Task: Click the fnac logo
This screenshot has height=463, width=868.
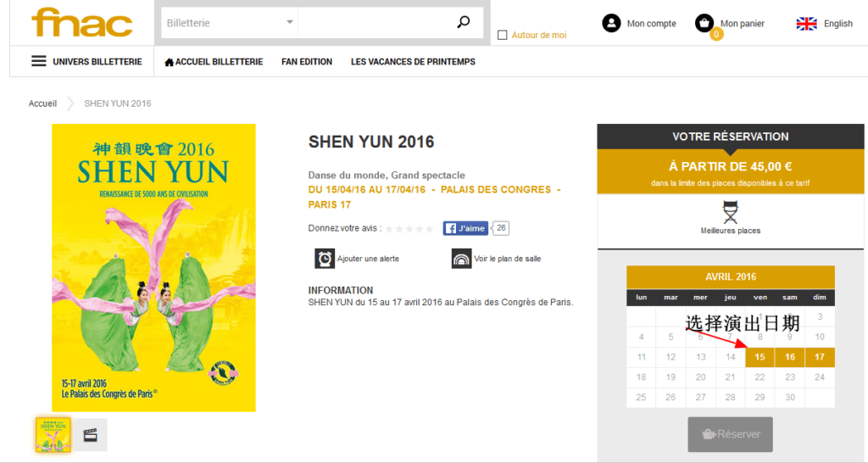Action: coord(82,23)
